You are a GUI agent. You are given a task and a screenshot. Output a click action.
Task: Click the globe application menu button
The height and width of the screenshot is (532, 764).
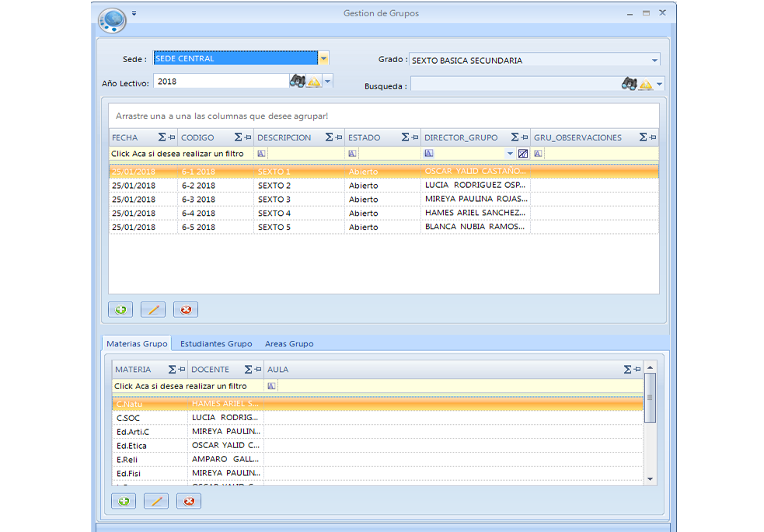click(x=112, y=19)
